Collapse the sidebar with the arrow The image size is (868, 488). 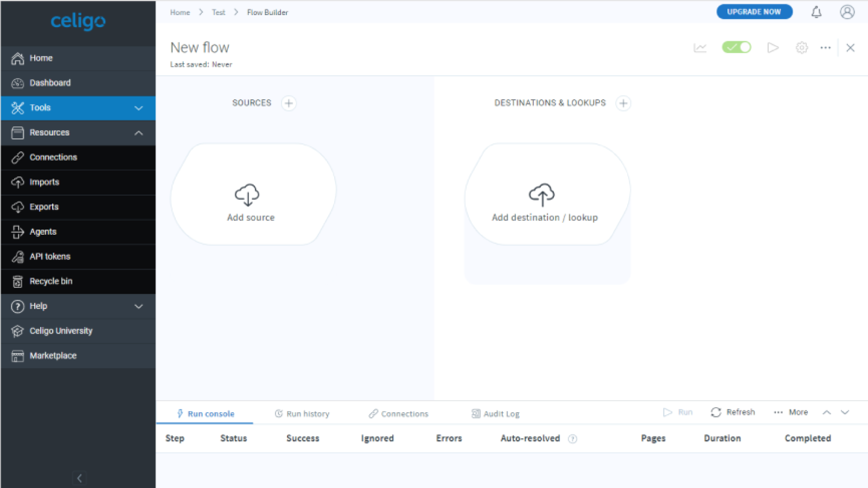(79, 478)
